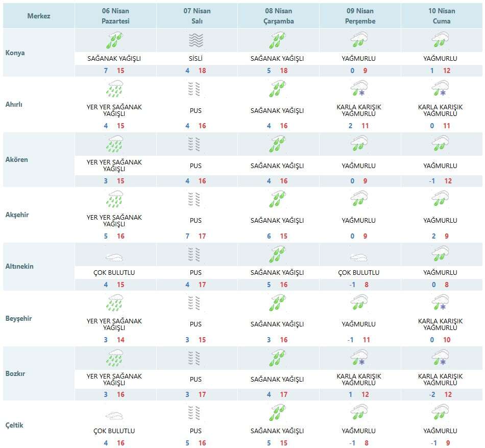This screenshot has width=485, height=448.
Task: Click Akşehir's Friday rainy weather icon
Action: click(440, 199)
